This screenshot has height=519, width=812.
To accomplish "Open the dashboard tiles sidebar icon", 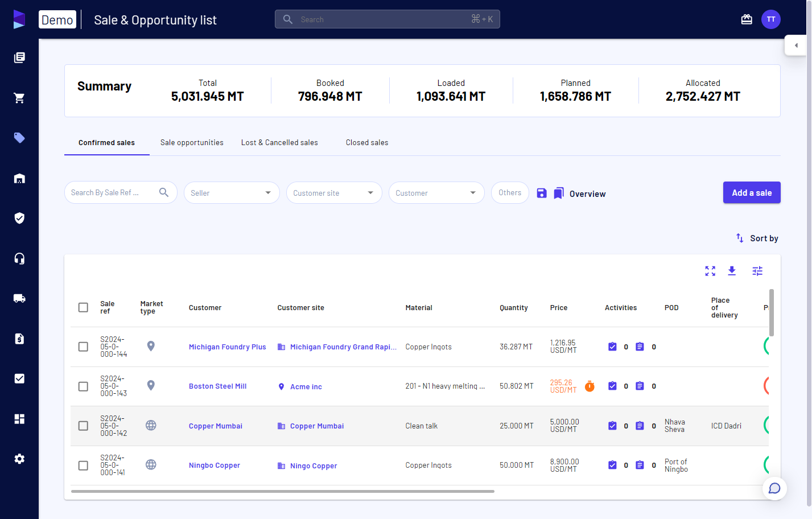I will pos(19,419).
